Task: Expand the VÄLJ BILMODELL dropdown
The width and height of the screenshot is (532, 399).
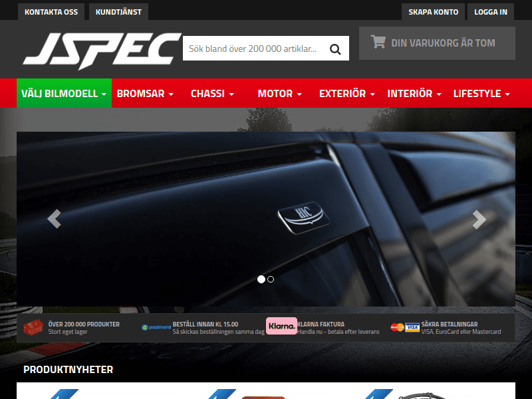Action: pos(64,93)
